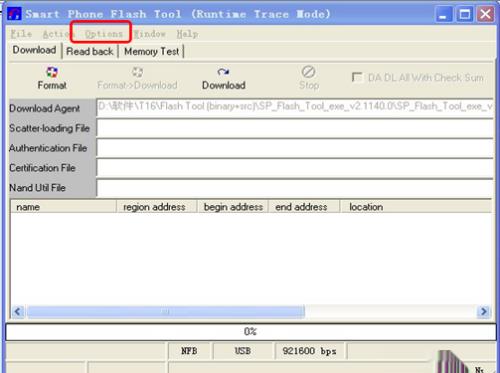Screen dimensions: 500x373
Task: Click the Certification File button
Action: coord(52,168)
